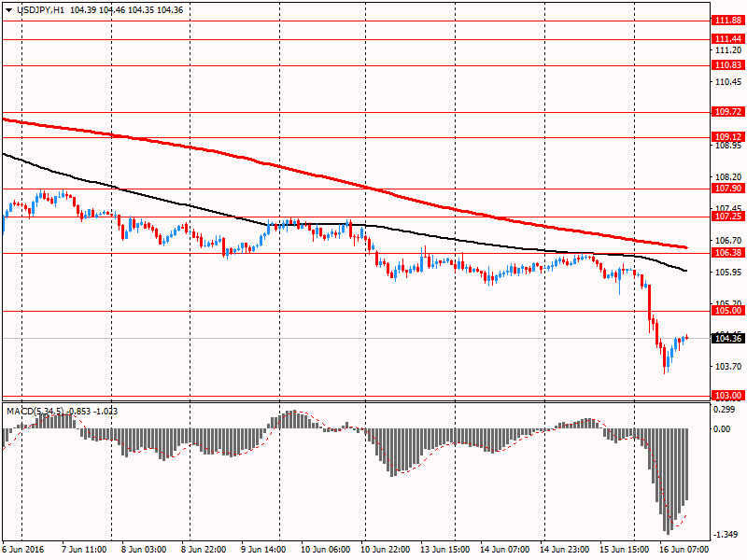Click the 103.70 price scale value
This screenshot has width=747, height=560.
[728, 366]
